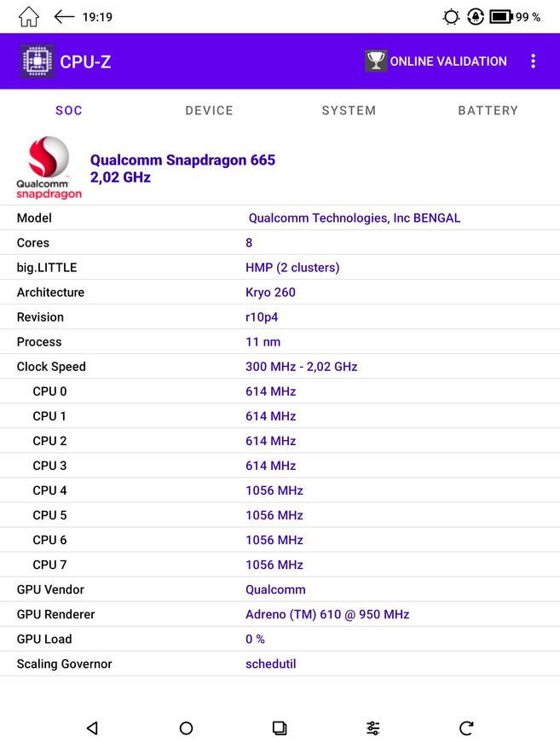
Task: Tap the refresh arrow icon at bottom
Action: pyautogui.click(x=466, y=728)
